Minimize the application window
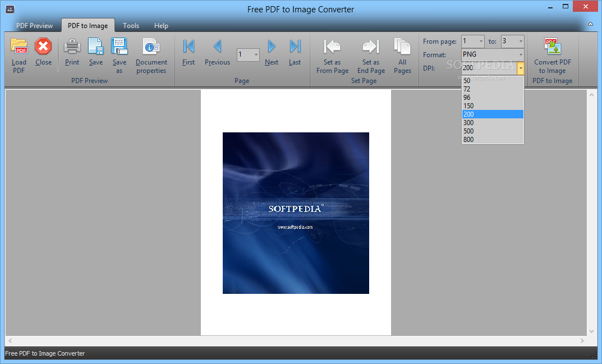Image resolution: width=602 pixels, height=364 pixels. coord(550,7)
